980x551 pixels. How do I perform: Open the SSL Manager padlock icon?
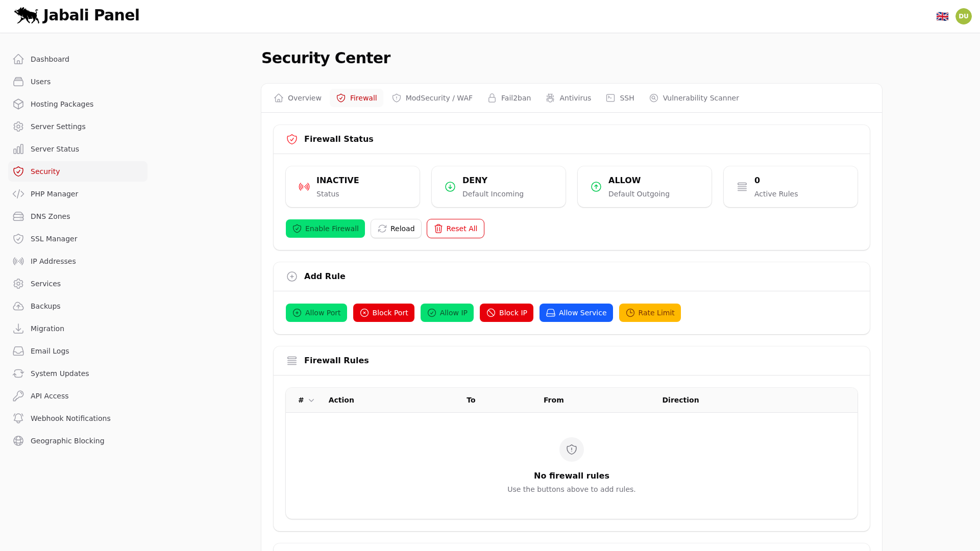coord(18,239)
